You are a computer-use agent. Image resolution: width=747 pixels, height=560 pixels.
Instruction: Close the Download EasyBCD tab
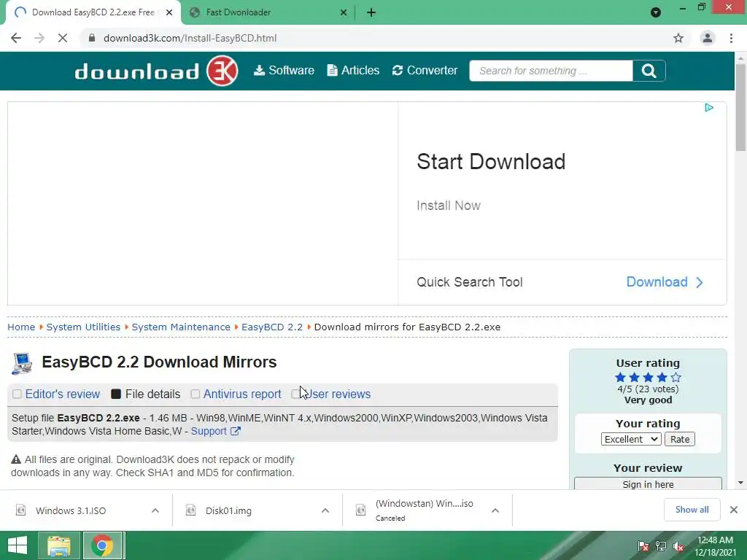[x=169, y=12]
